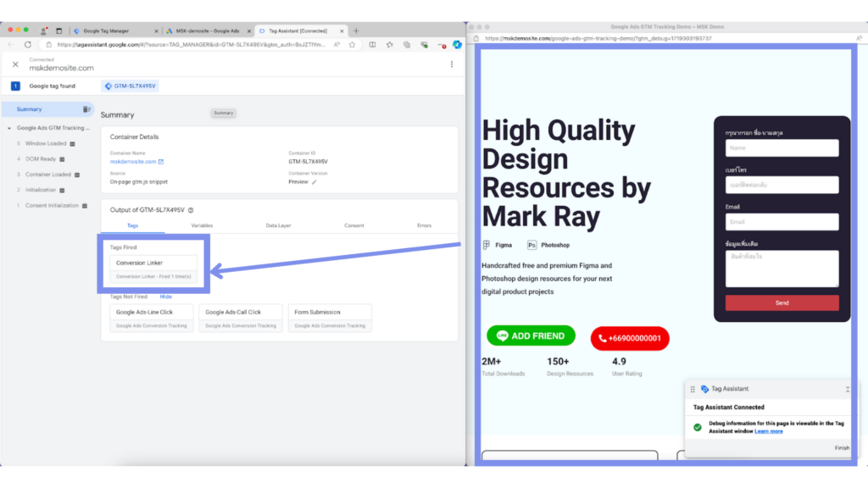Click the demo site address bar URL
This screenshot has width=868, height=488.
click(x=598, y=39)
